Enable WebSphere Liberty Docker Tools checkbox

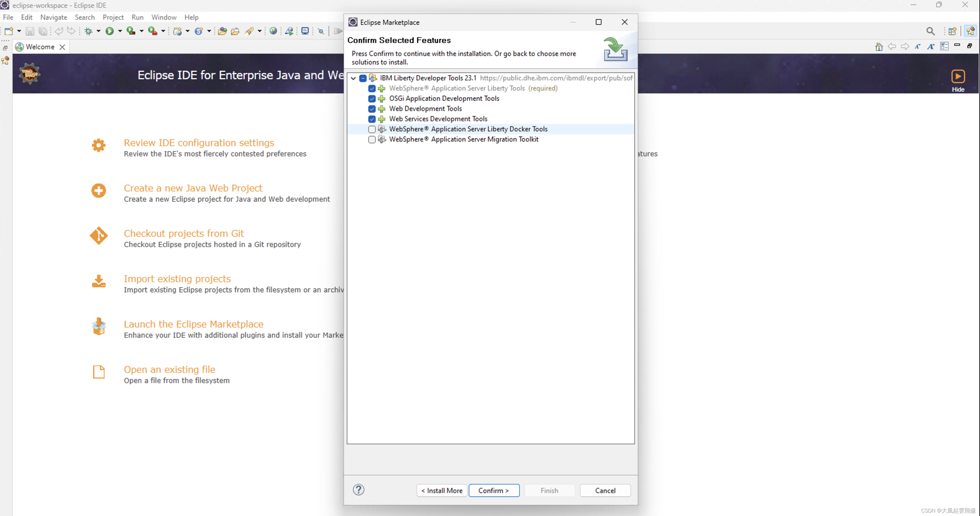coord(372,129)
